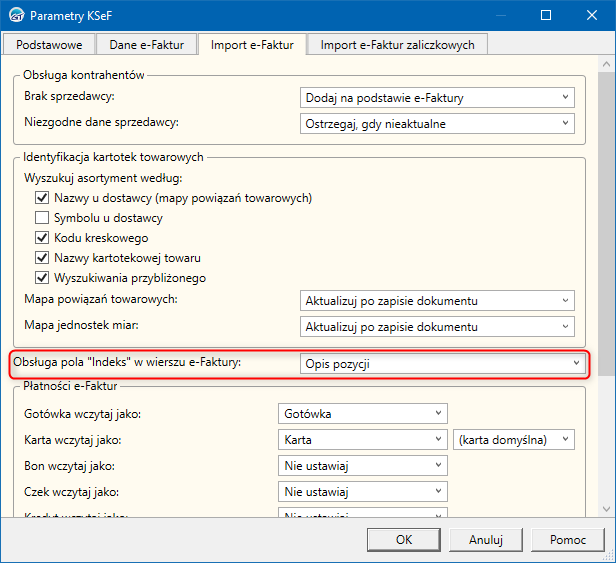Expand 'Mapa jednostek miar' dropdown
This screenshot has width=616, height=563.
pos(437,325)
